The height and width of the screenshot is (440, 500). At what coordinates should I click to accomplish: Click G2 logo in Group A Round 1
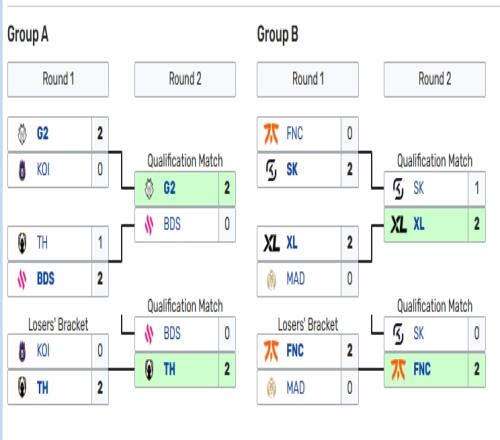click(22, 134)
